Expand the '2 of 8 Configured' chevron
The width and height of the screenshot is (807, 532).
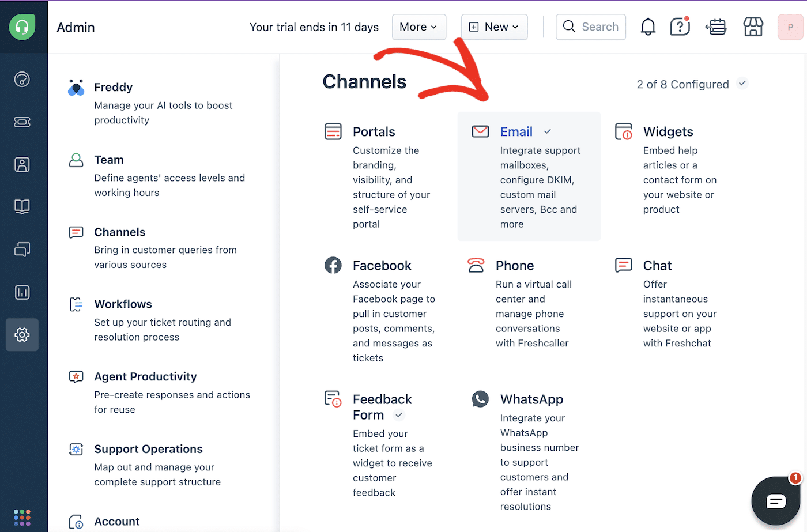coord(742,84)
